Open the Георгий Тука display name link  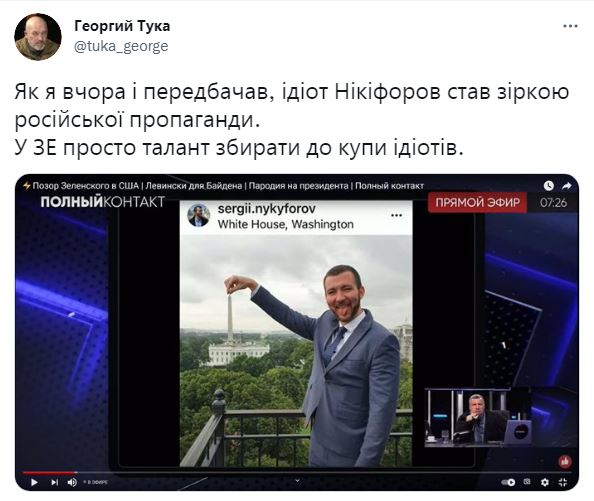122,26
